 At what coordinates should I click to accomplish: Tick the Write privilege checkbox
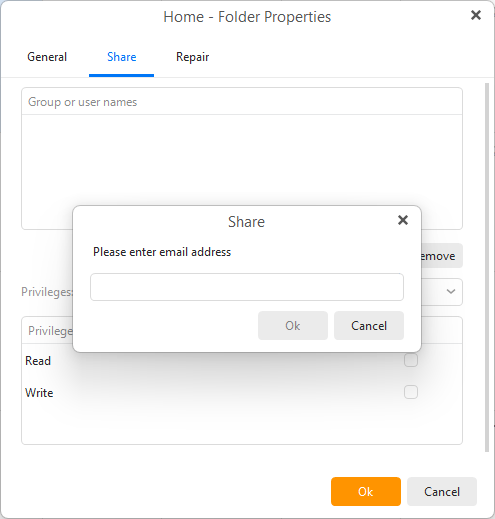(411, 392)
